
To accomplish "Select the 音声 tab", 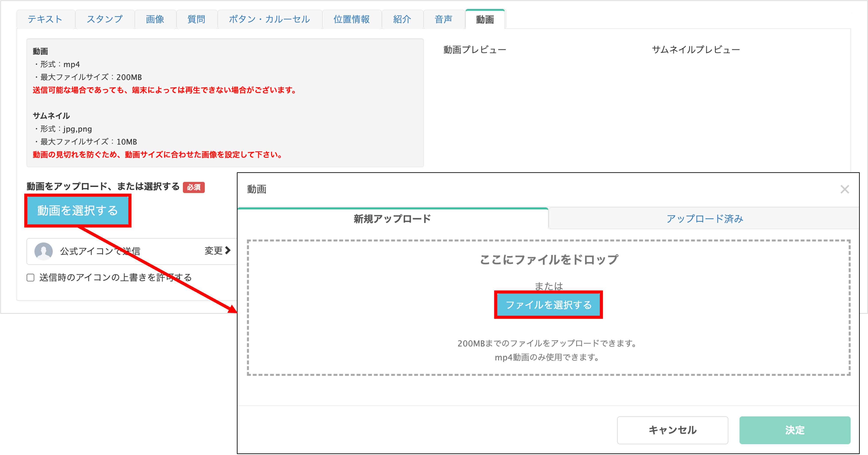I will point(443,19).
